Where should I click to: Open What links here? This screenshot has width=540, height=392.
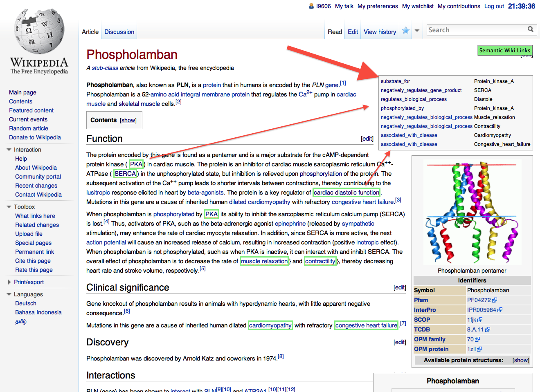(35, 216)
